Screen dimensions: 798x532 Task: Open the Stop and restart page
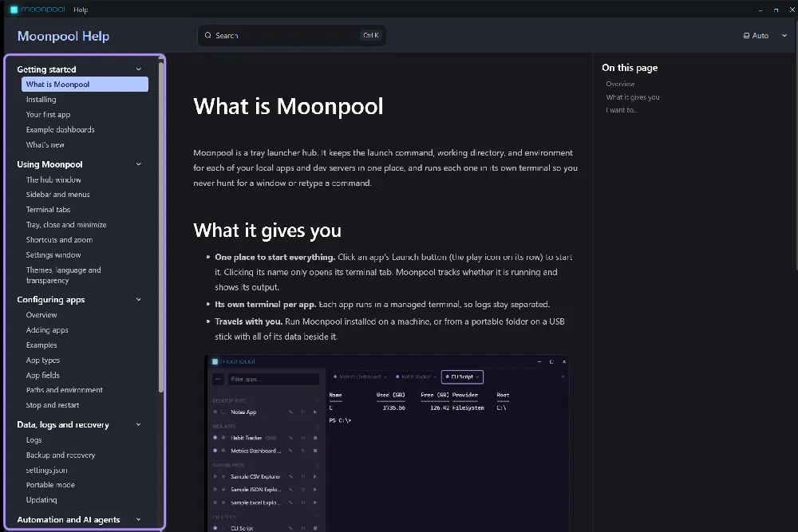click(x=53, y=405)
